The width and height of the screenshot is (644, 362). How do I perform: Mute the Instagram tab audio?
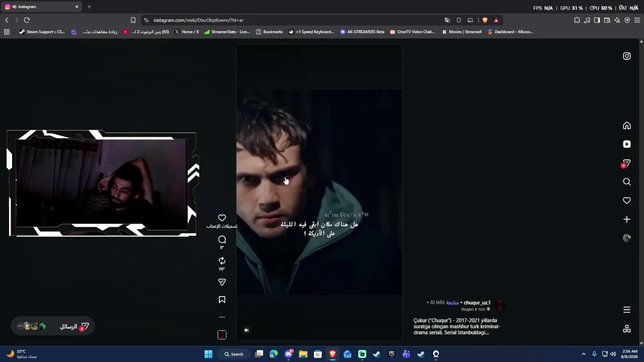point(14,7)
